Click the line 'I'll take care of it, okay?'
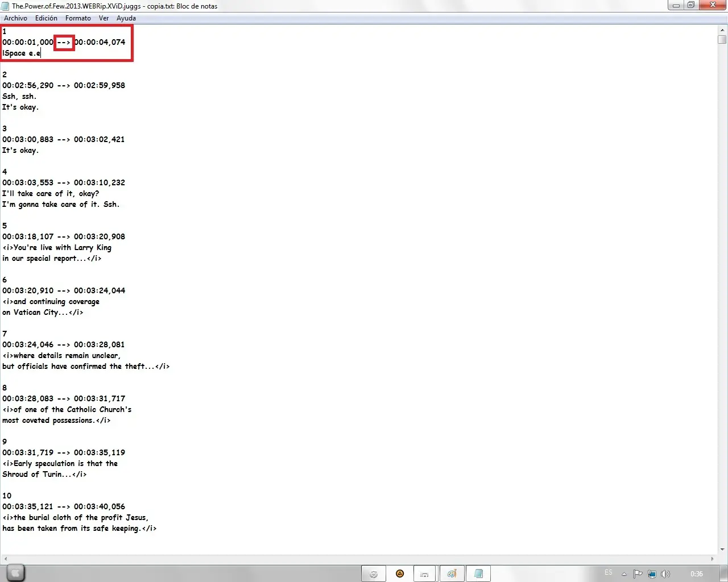Screen dimensions: 728x582 click(51, 193)
